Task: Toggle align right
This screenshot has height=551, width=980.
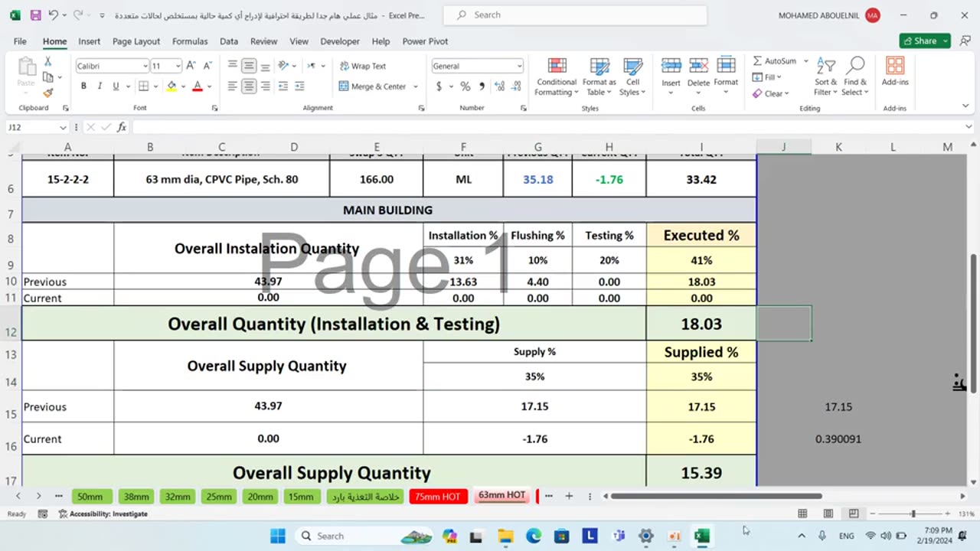Action: point(265,86)
